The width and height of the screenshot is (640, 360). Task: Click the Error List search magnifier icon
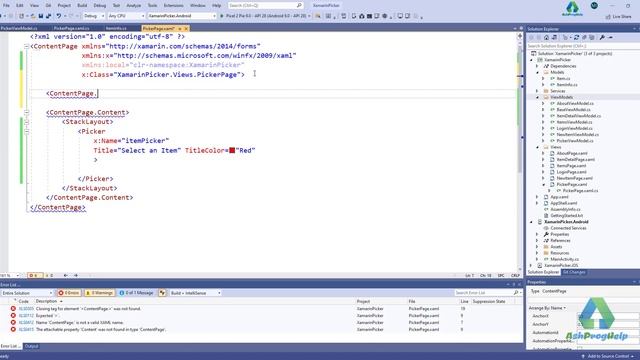tap(516, 293)
